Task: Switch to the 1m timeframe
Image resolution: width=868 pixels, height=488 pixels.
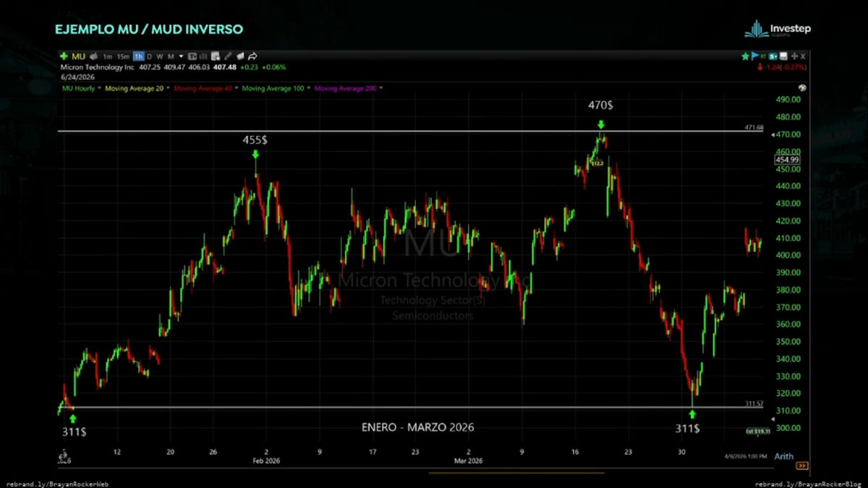Action: [x=107, y=56]
